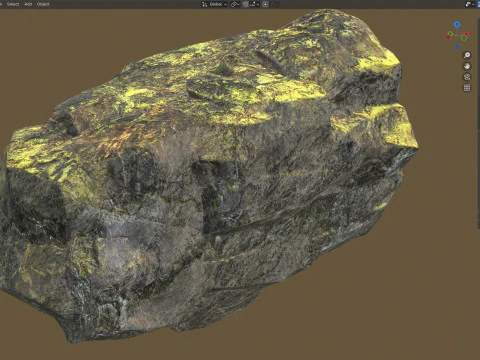Screen dimensions: 480x360
Task: Toggle proportional editing in header
Action: click(x=265, y=4)
